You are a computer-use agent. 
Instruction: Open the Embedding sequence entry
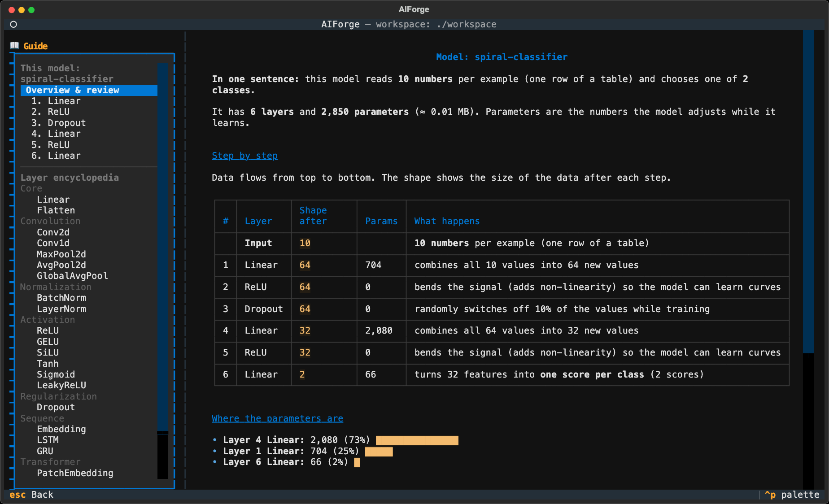click(x=61, y=429)
